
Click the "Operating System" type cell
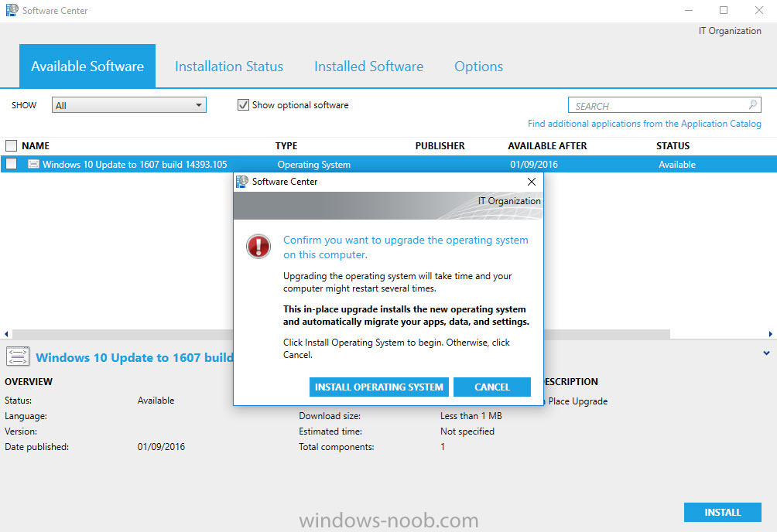tap(313, 165)
